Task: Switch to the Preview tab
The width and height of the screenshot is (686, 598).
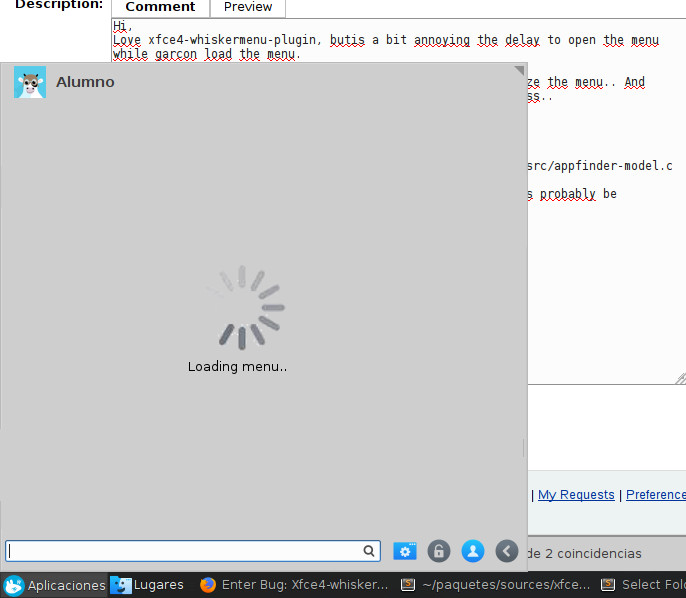Action: click(x=247, y=7)
